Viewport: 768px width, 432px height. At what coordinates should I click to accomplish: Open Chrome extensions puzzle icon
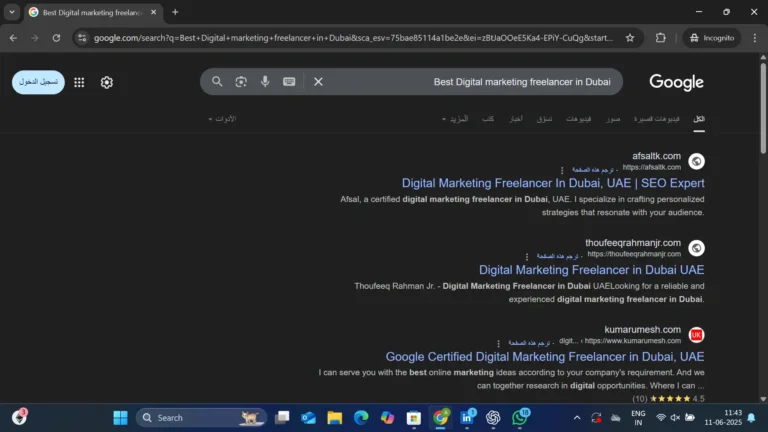[x=661, y=38]
